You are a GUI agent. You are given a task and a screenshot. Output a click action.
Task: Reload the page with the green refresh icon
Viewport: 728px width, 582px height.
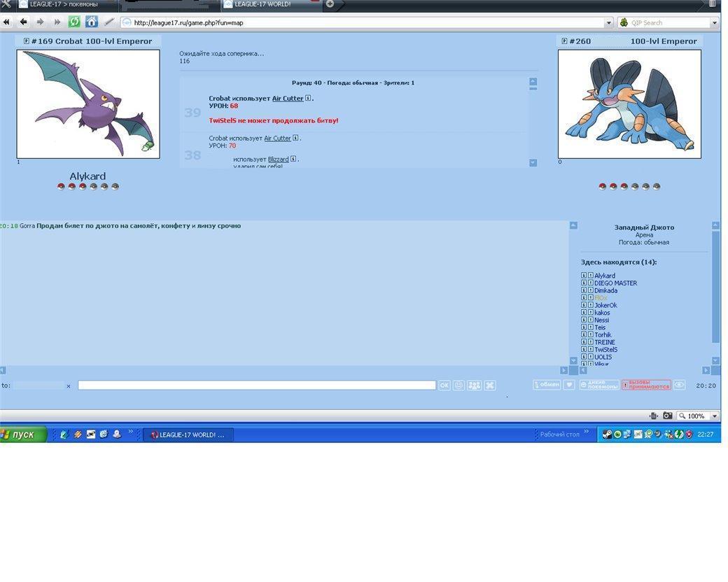[74, 22]
